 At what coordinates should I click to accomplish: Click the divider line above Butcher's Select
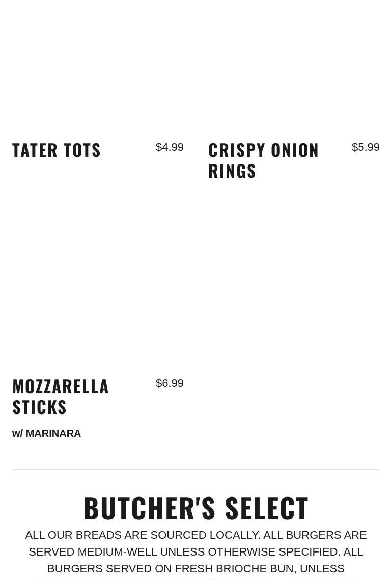click(196, 469)
